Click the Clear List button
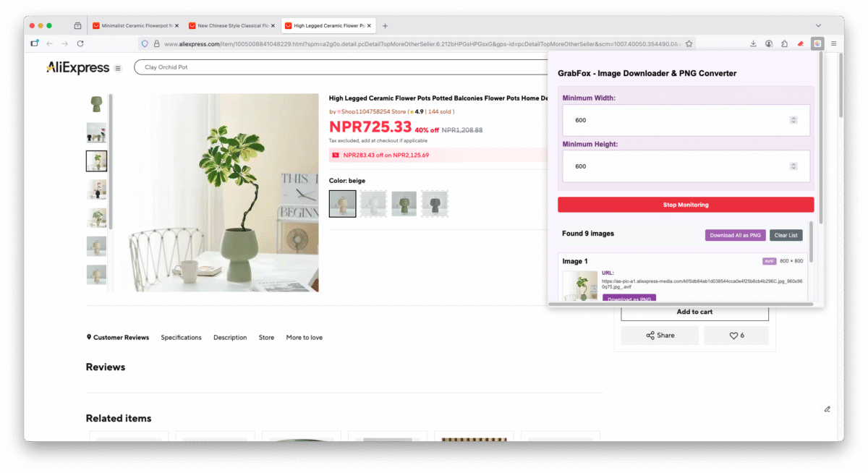868x473 pixels. coord(786,235)
